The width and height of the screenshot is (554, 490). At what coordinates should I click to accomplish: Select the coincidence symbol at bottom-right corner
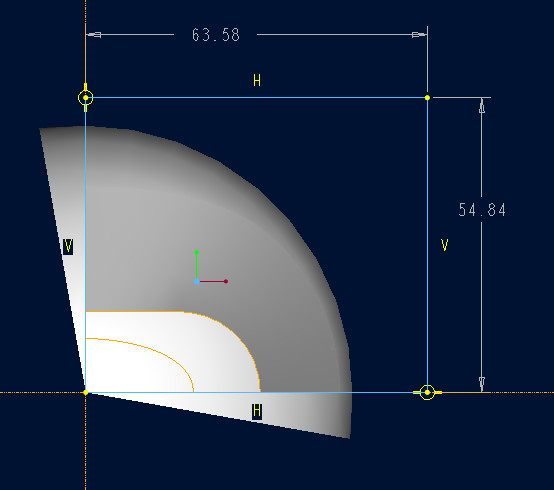[x=428, y=392]
